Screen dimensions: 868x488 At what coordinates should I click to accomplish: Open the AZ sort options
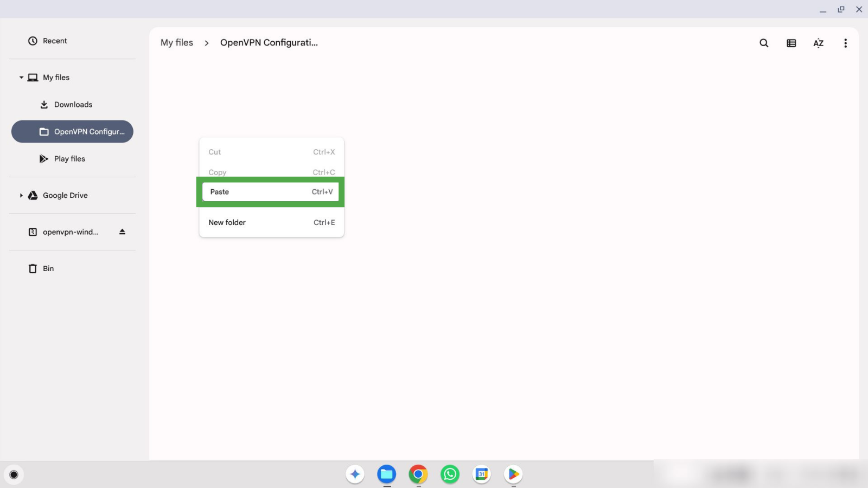[x=818, y=43]
